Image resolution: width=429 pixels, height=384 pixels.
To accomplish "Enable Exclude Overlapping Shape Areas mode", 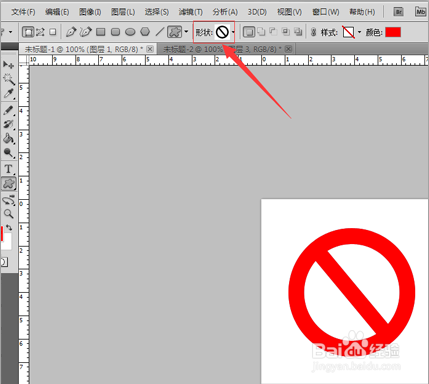I will click(x=298, y=32).
